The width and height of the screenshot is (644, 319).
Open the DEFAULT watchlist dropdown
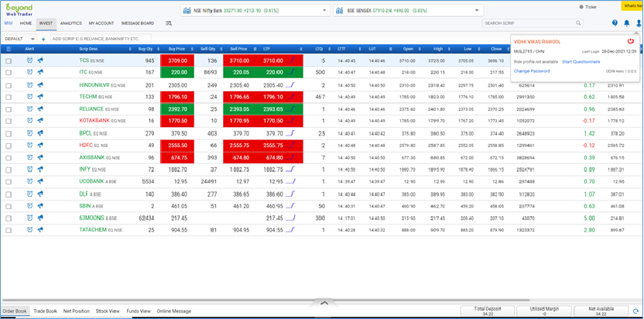click(x=19, y=39)
